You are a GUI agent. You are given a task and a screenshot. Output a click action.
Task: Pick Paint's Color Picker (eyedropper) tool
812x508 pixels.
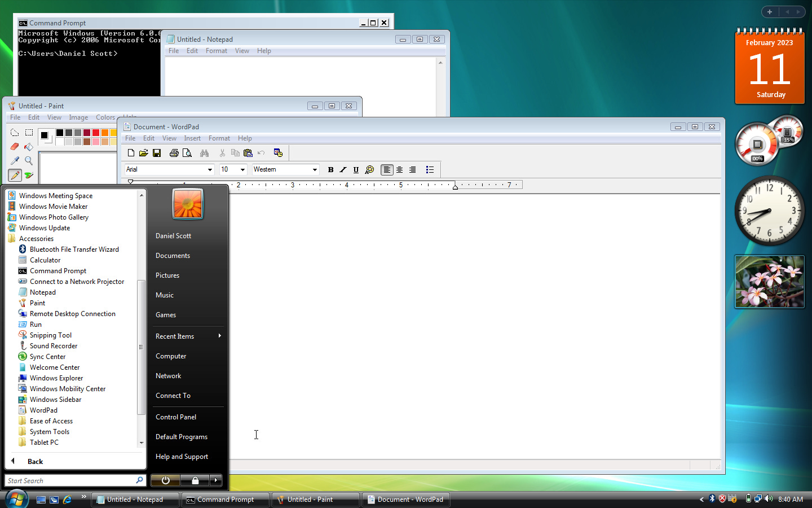coord(14,161)
